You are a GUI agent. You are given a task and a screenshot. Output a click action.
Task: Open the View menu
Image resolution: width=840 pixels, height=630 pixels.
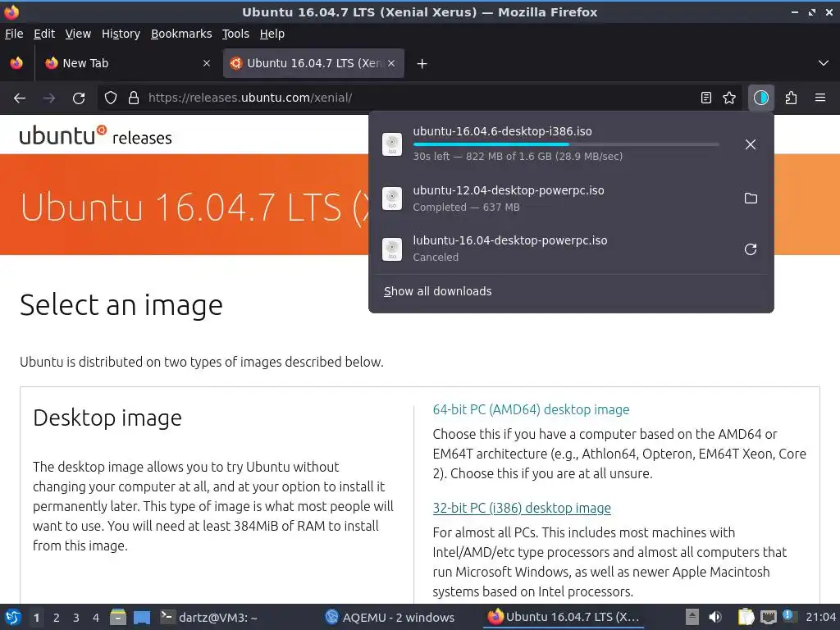tap(78, 34)
